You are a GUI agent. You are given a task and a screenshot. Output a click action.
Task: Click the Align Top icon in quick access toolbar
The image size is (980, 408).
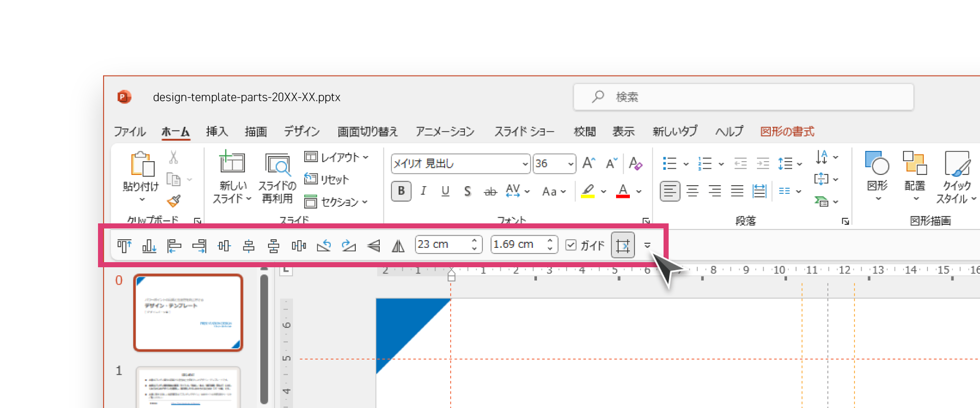click(x=124, y=246)
